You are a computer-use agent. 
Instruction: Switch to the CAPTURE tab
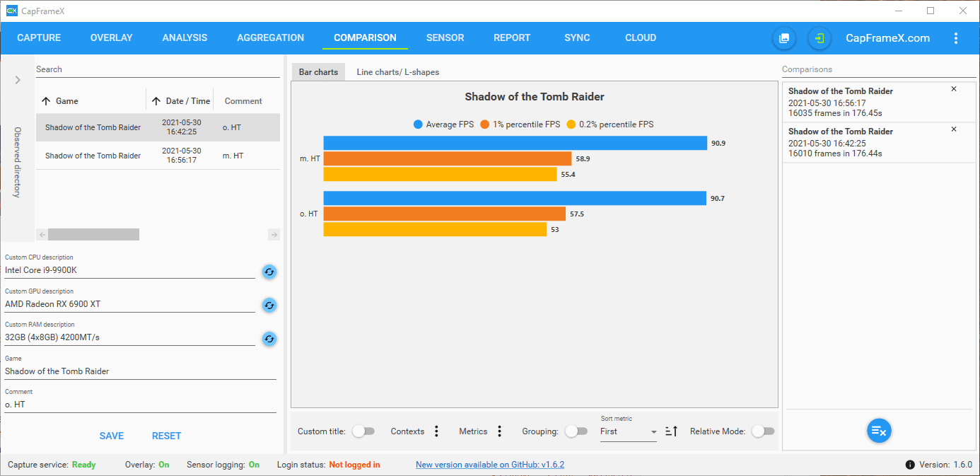click(39, 38)
